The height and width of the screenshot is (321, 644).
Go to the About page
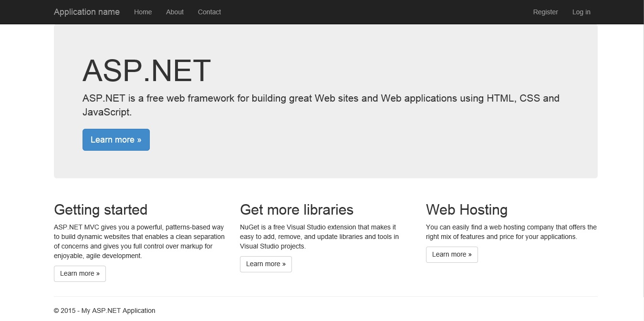point(175,12)
